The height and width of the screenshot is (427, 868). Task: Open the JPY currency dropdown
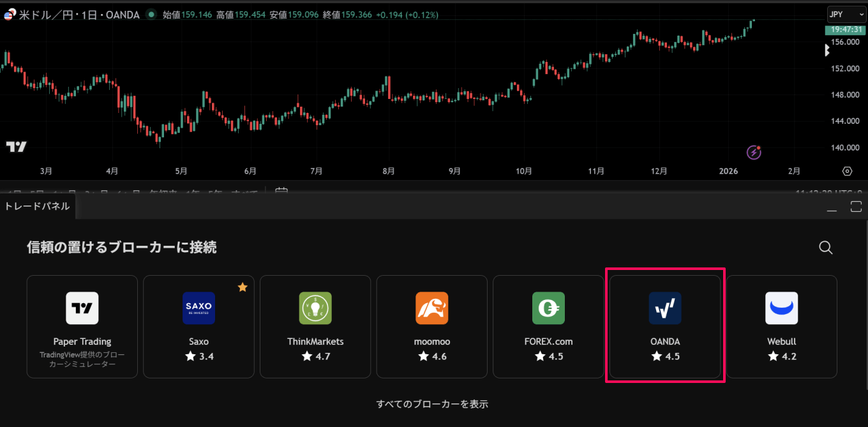click(x=847, y=14)
